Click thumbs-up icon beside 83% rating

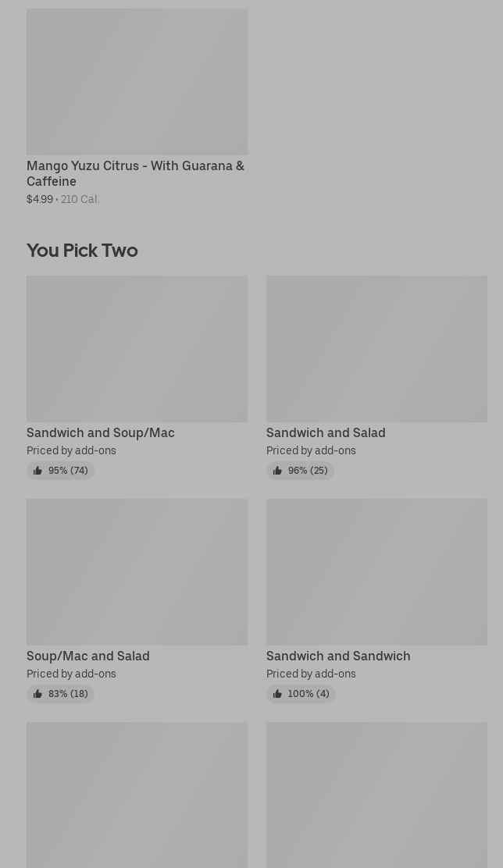37,694
